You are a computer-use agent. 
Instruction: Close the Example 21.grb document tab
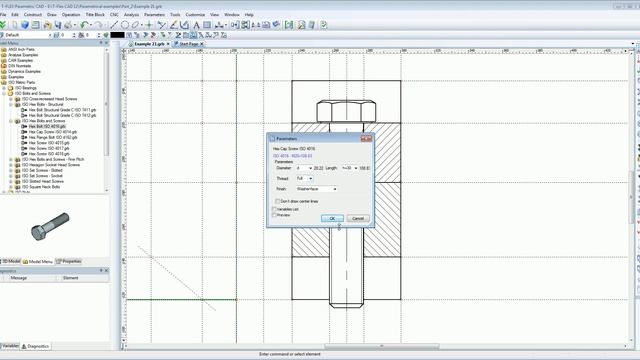point(168,44)
